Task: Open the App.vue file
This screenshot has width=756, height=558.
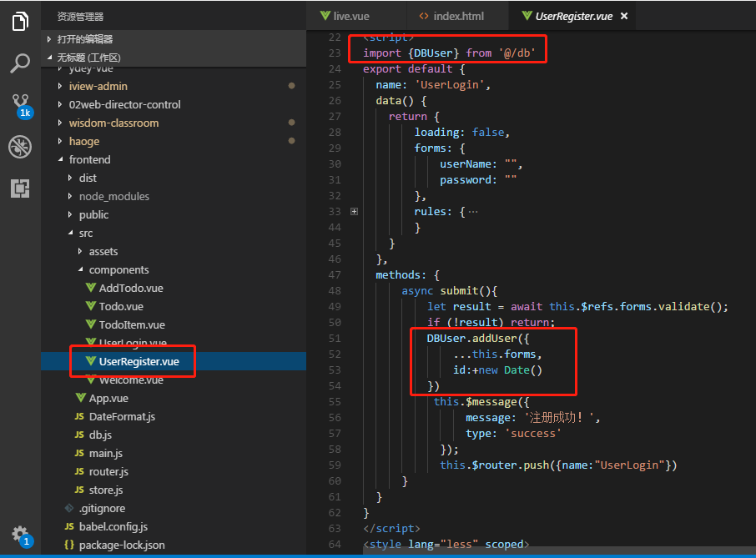Action: 108,398
